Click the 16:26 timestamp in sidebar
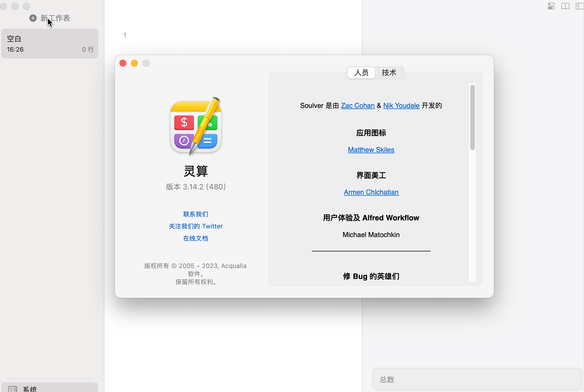This screenshot has height=392, width=584. click(x=15, y=49)
